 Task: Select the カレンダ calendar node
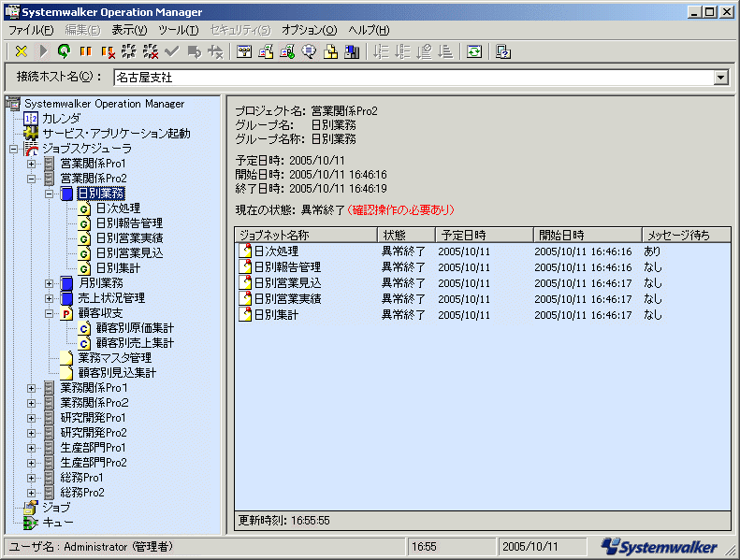62,119
